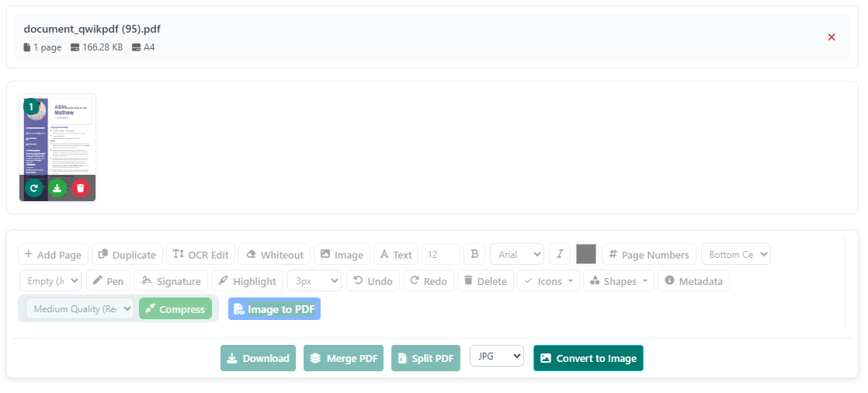The width and height of the screenshot is (868, 393).
Task: Rotate page 1 with the rotate icon
Action: pyautogui.click(x=33, y=188)
